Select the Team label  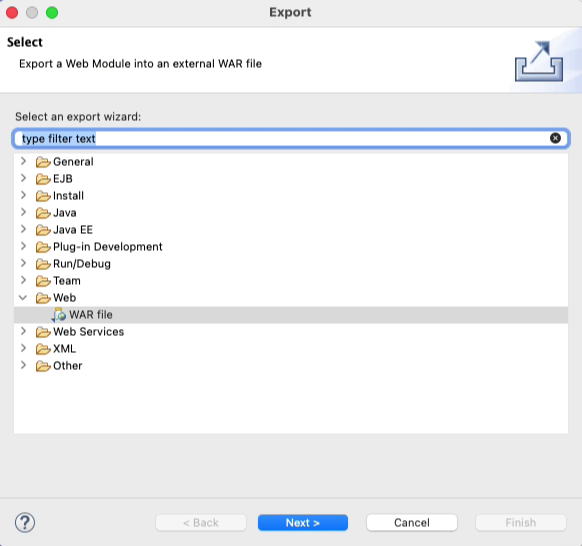point(67,281)
